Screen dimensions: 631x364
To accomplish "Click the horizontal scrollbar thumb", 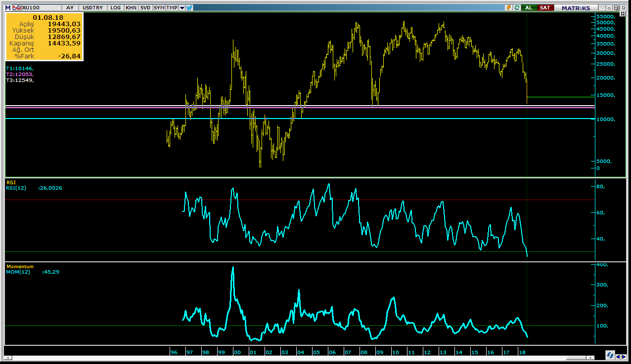I will tap(577, 357).
